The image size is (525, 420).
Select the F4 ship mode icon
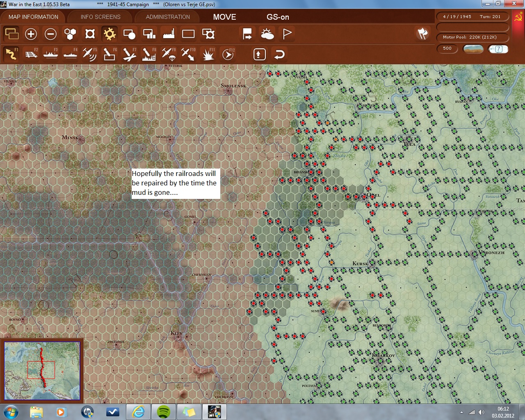coord(70,54)
